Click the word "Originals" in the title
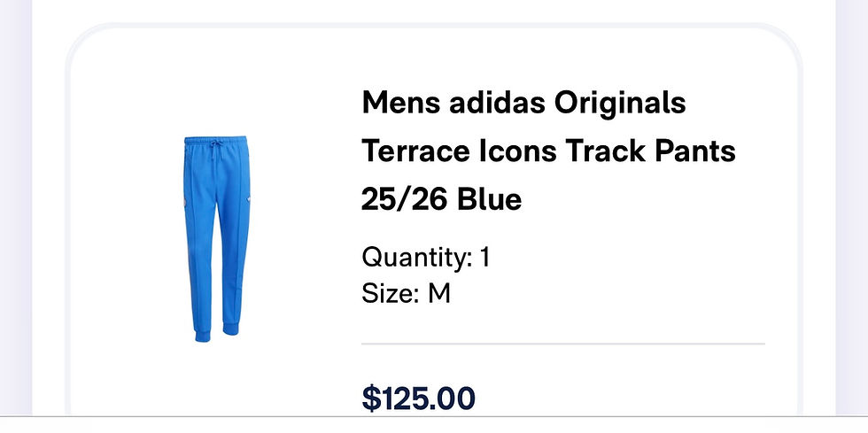 click(620, 103)
